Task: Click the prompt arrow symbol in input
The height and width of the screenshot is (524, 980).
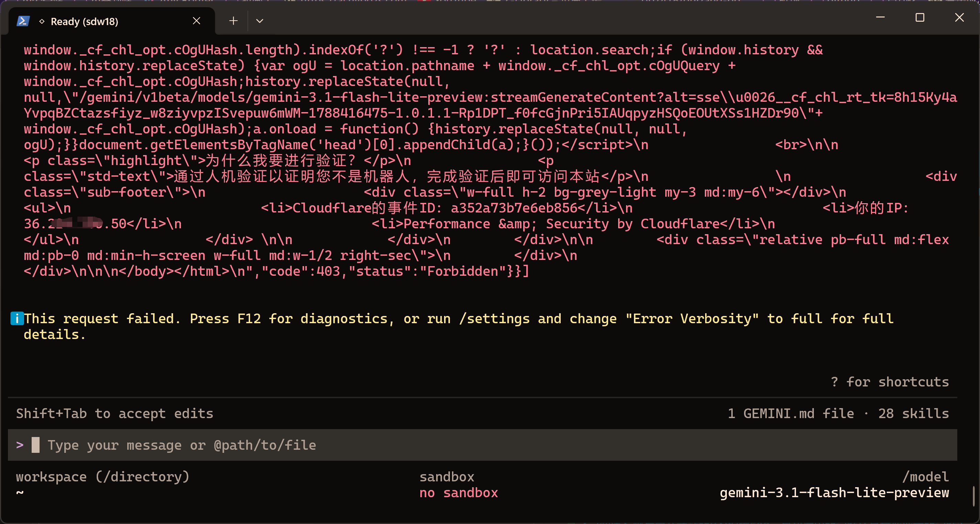Action: coord(20,445)
